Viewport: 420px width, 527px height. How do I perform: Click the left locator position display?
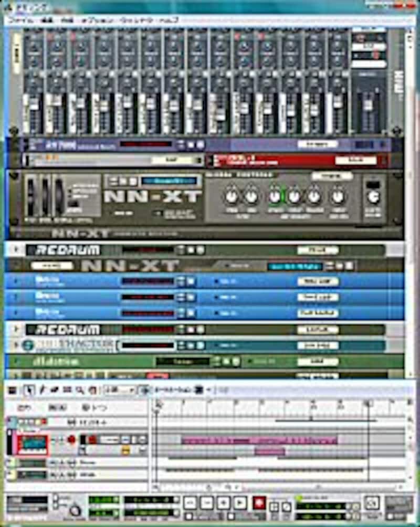coord(319,506)
